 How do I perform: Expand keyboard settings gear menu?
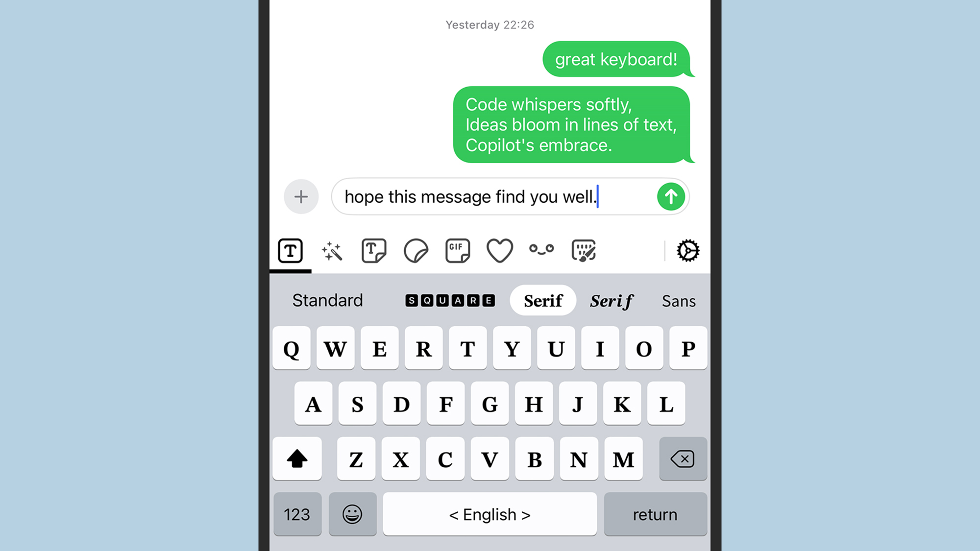point(686,251)
